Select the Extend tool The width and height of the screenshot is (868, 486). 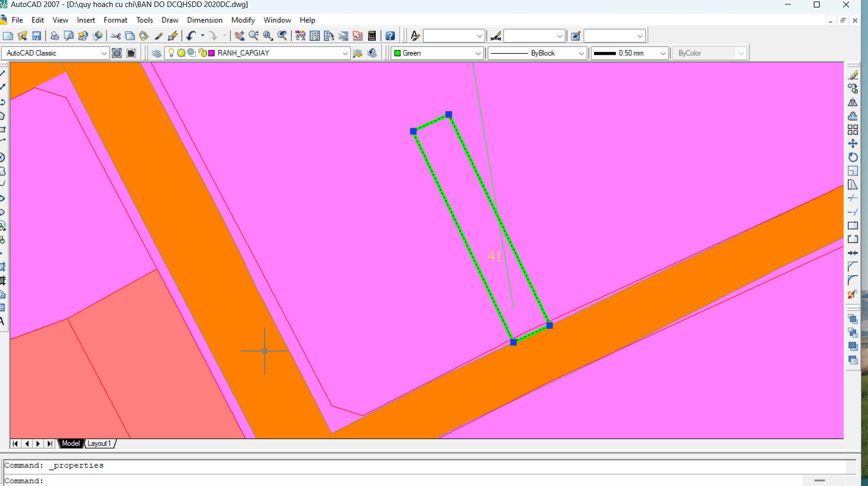pos(853,212)
